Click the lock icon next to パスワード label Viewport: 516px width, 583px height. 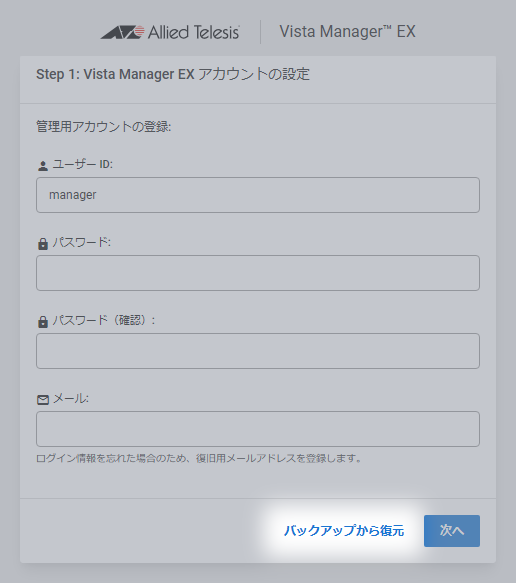click(43, 244)
